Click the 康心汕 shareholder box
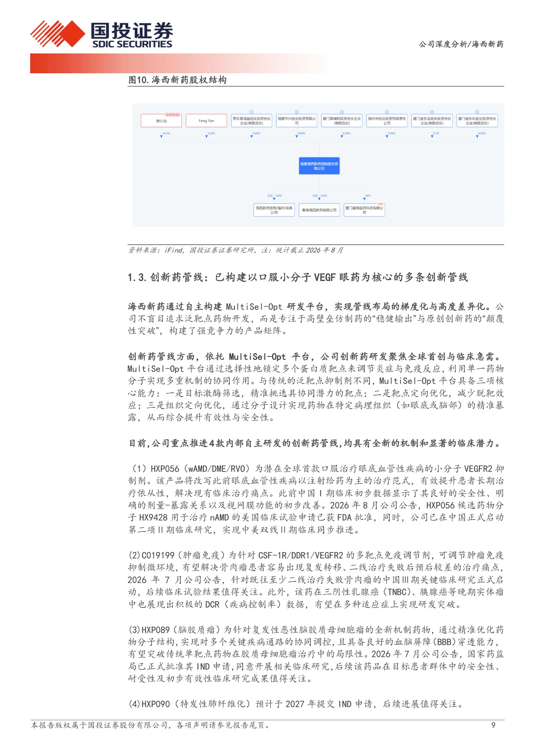The image size is (535, 756). pos(161,121)
